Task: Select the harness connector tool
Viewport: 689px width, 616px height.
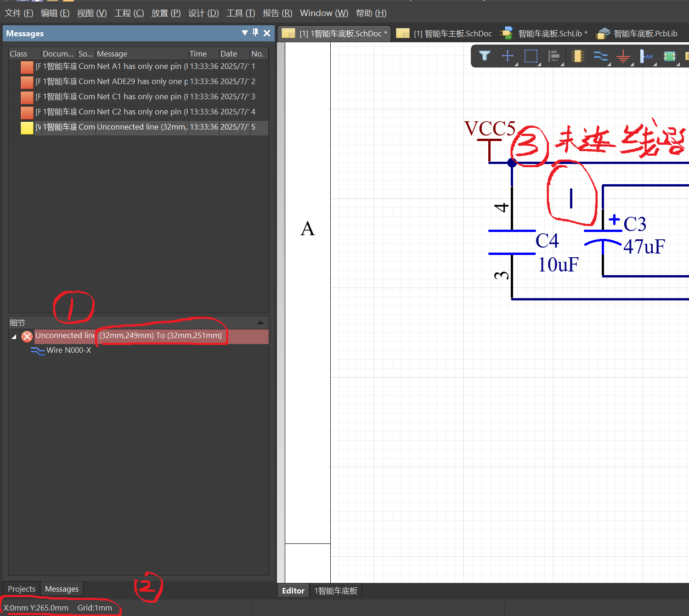Action: pyautogui.click(x=647, y=56)
